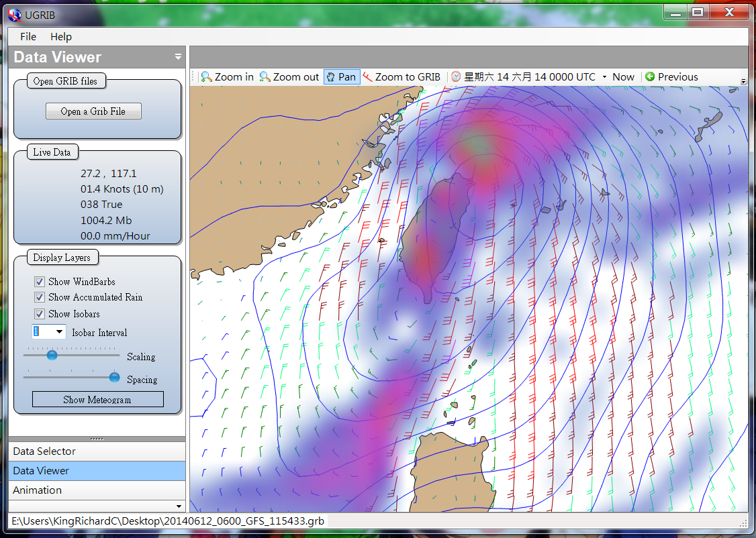This screenshot has height=538, width=756.
Task: Open the Help menu
Action: pos(61,37)
